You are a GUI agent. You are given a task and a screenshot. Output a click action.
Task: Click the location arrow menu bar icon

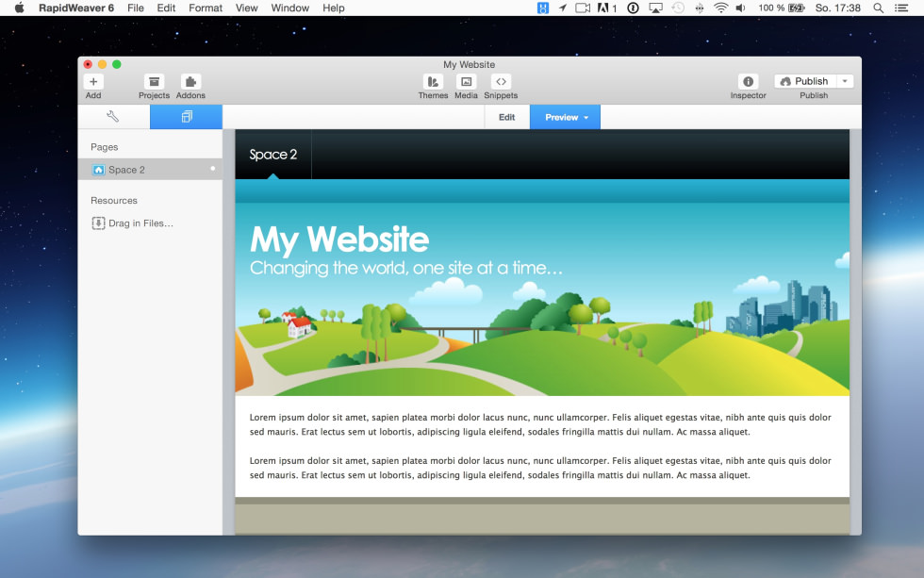[563, 8]
